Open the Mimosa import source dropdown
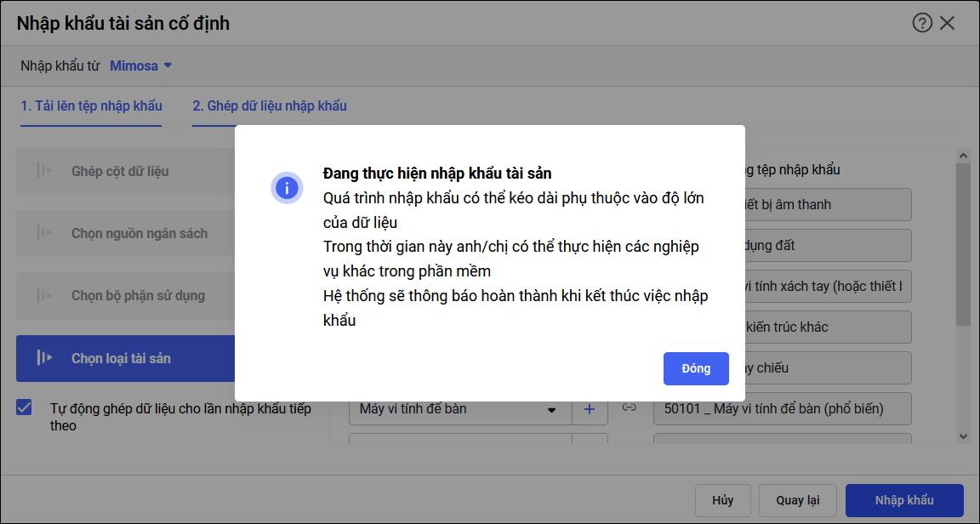 click(141, 65)
